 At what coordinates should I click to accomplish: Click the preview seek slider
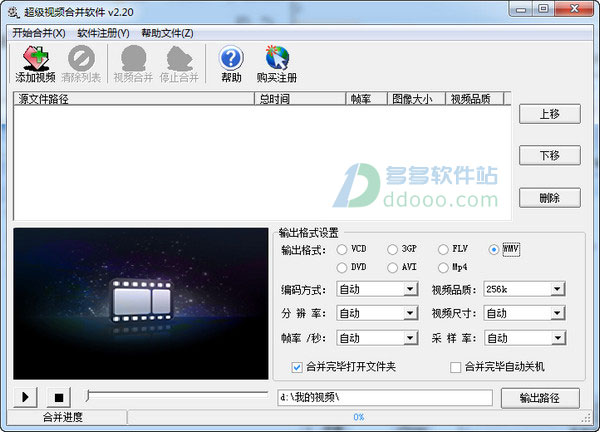click(177, 395)
